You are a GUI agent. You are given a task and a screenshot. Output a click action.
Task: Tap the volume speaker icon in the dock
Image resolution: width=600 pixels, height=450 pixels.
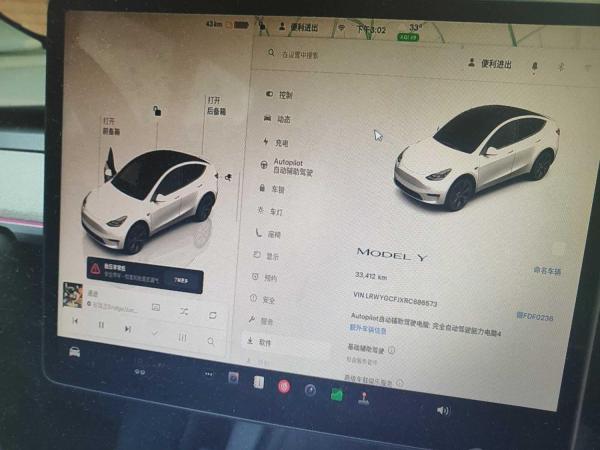pyautogui.click(x=443, y=411)
